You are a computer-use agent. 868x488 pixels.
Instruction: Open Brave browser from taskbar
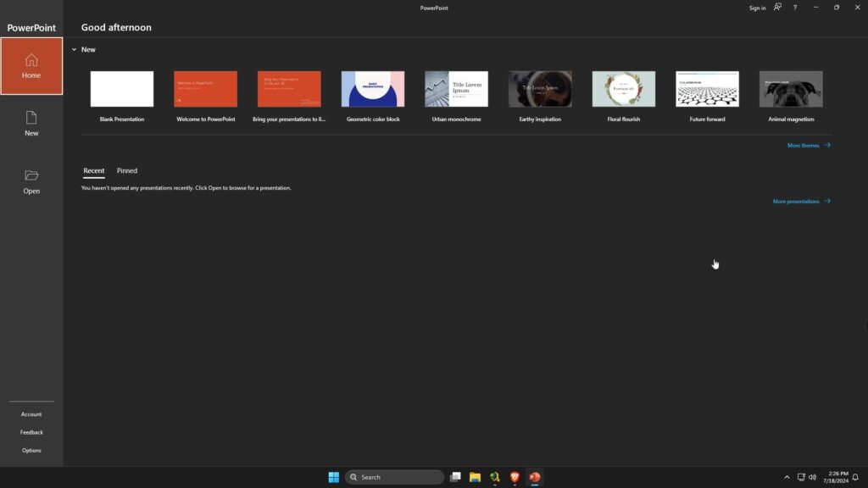click(x=515, y=477)
